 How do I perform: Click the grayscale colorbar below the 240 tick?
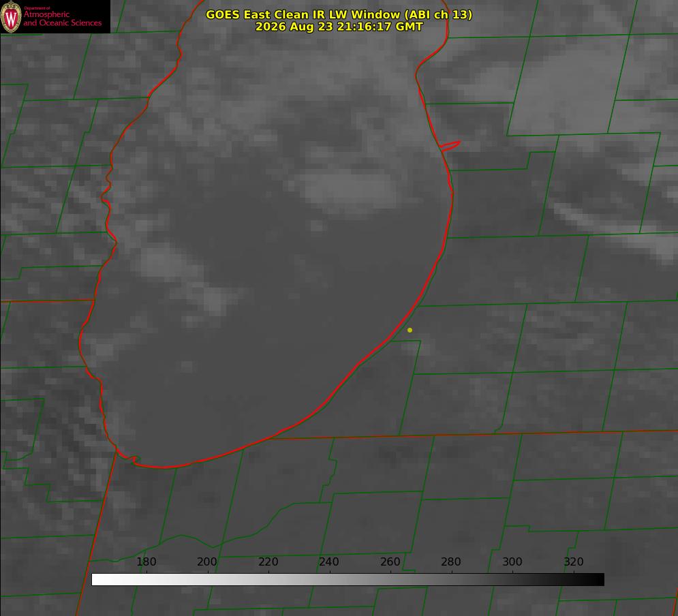click(x=330, y=580)
